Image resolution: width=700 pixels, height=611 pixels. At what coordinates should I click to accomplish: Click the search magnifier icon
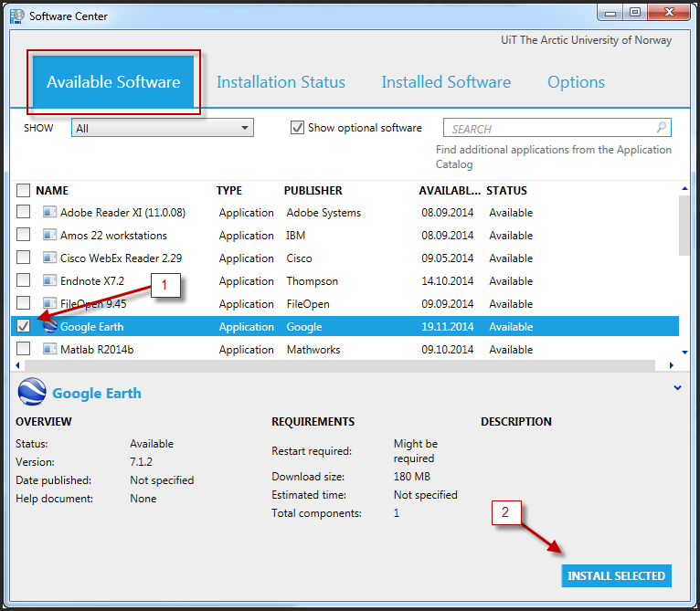click(662, 128)
